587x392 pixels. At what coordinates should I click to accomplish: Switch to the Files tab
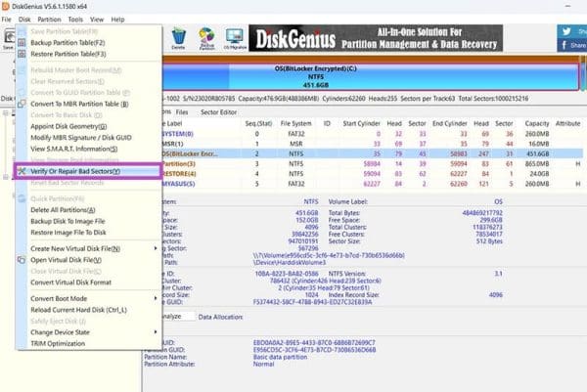[181, 112]
